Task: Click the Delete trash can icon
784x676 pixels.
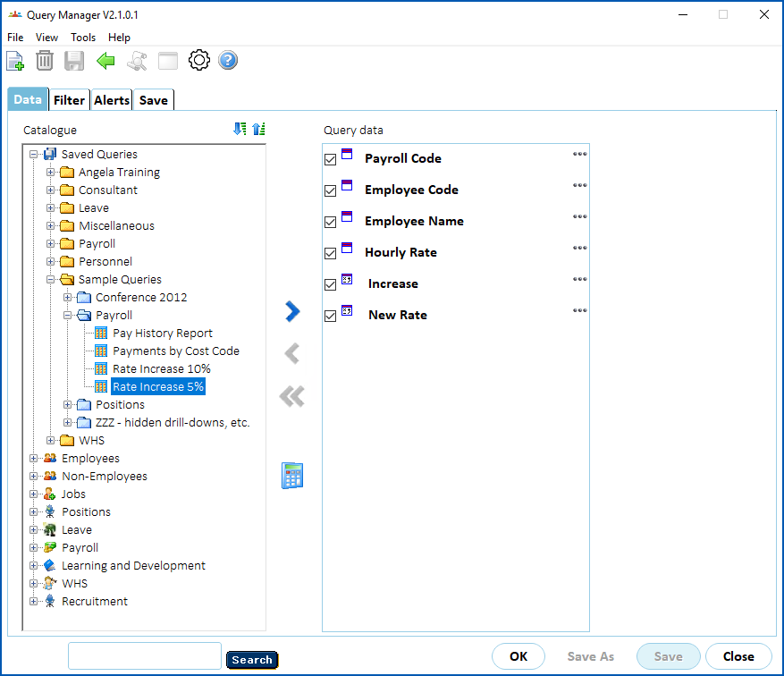Action: 45,61
